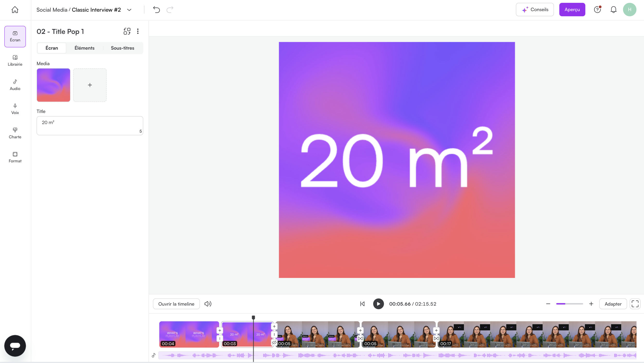Viewport: 644px width, 363px height.
Task: Mute the preview volume
Action: click(208, 304)
